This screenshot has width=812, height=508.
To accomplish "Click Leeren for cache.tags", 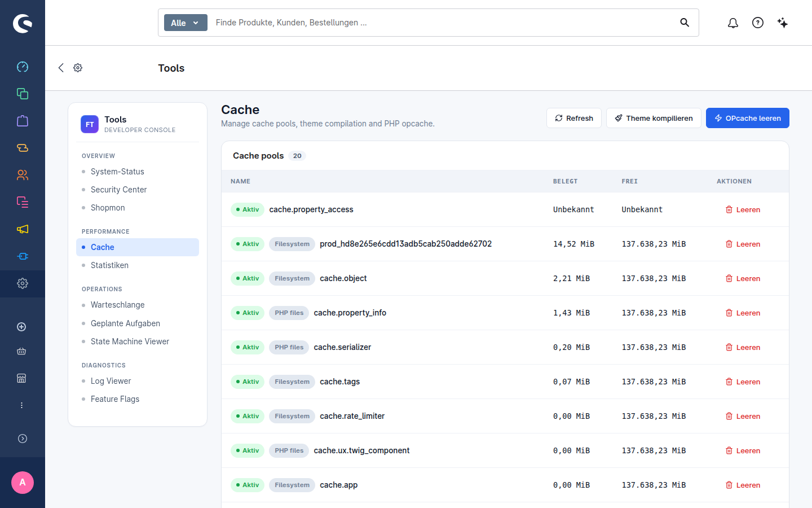I will click(x=743, y=382).
